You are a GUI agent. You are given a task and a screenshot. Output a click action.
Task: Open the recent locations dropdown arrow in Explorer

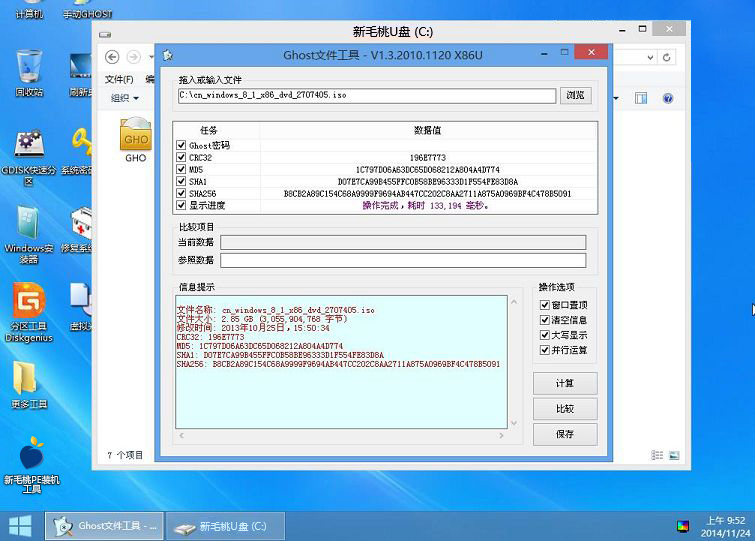coord(151,57)
